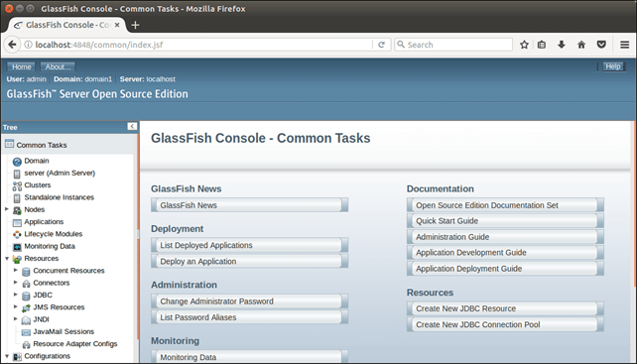Click the Domain globe icon
Screen dimensions: 637x364
pos(17,162)
